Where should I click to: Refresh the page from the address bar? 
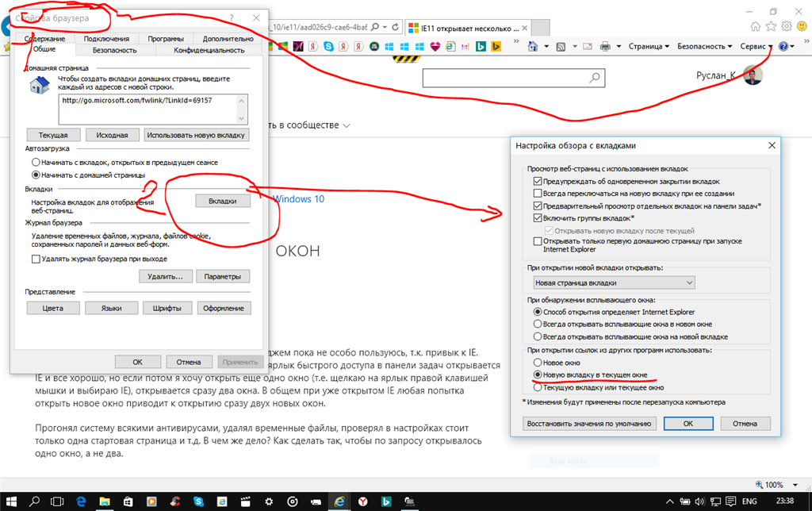395,27
